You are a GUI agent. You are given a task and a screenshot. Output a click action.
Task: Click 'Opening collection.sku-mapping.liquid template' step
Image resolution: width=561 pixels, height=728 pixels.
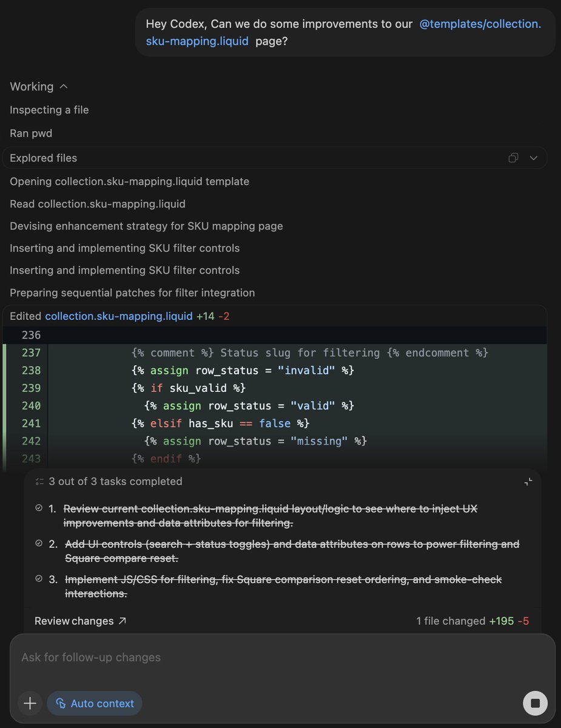coord(129,181)
